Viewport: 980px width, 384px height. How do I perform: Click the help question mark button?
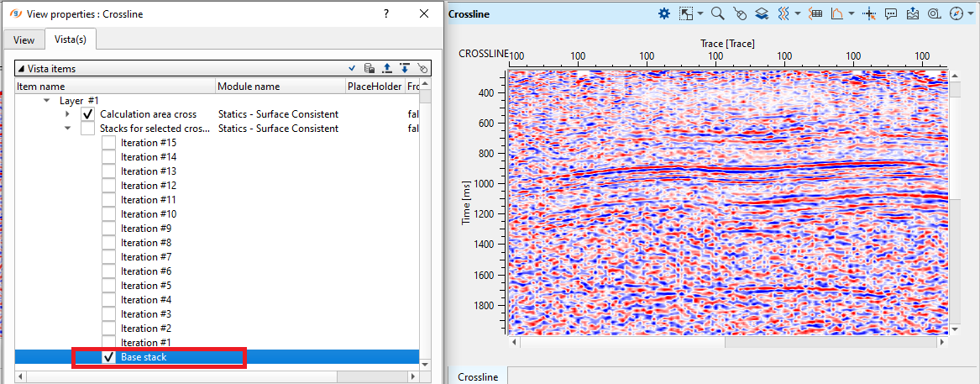385,13
